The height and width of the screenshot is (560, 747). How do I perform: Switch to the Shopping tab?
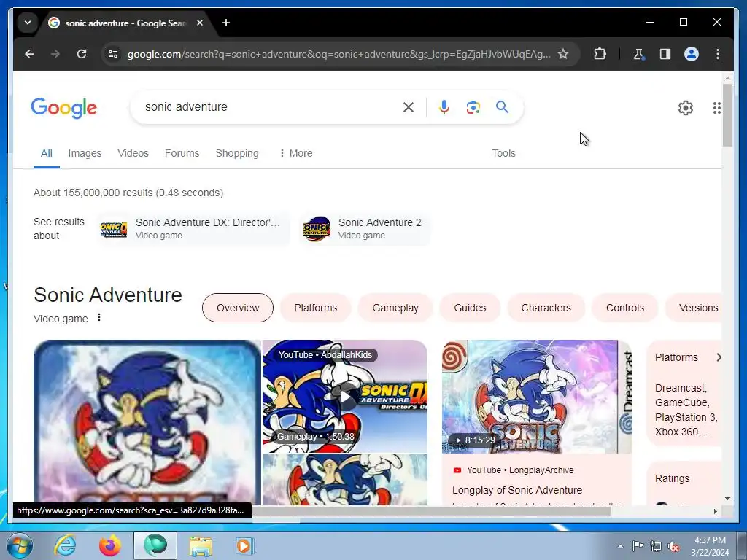point(237,153)
